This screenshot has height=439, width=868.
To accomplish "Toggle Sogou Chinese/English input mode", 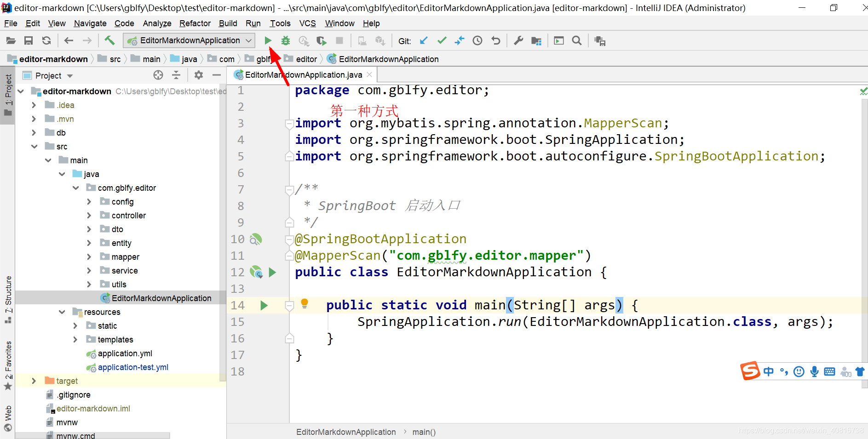I will pyautogui.click(x=768, y=371).
